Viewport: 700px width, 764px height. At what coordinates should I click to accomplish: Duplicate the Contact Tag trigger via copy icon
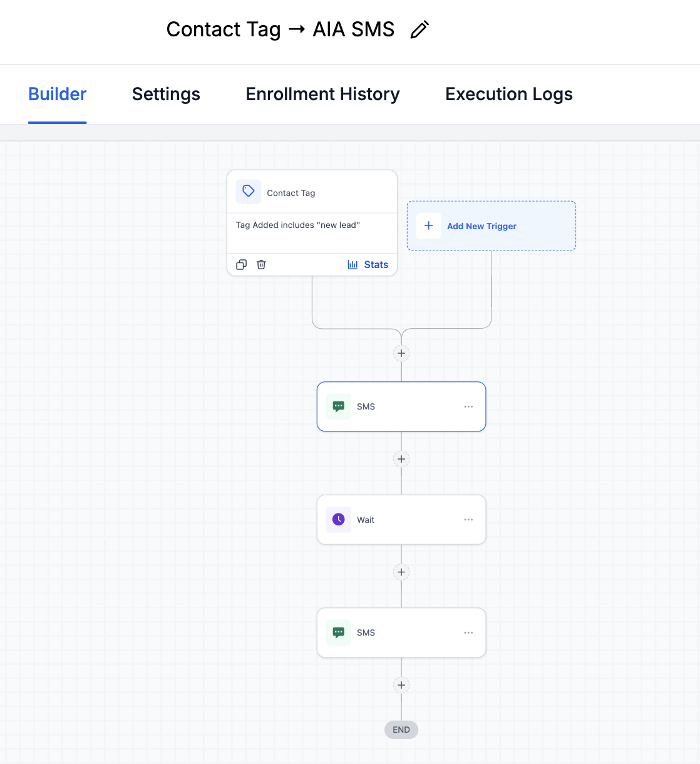241,264
